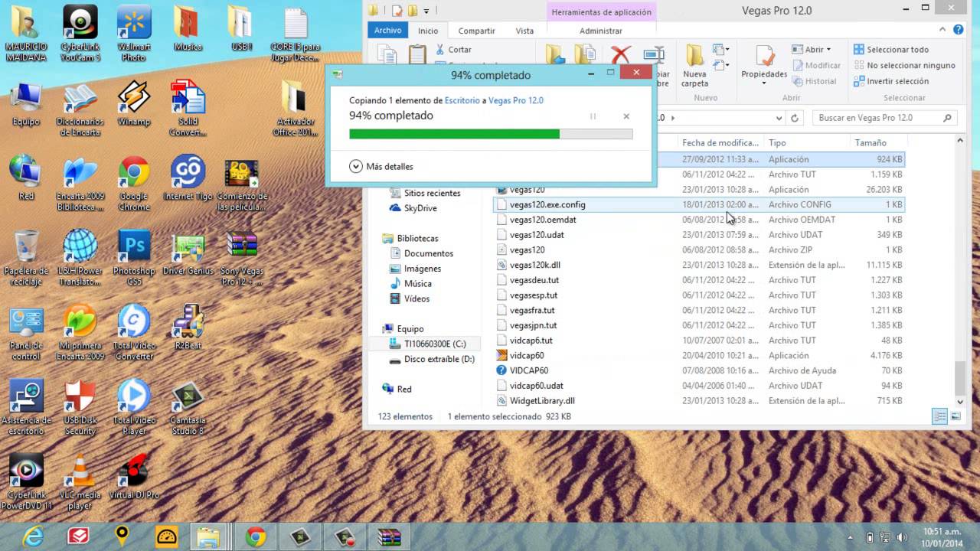
Task: Click the Chrome icon in taskbar
Action: click(256, 536)
